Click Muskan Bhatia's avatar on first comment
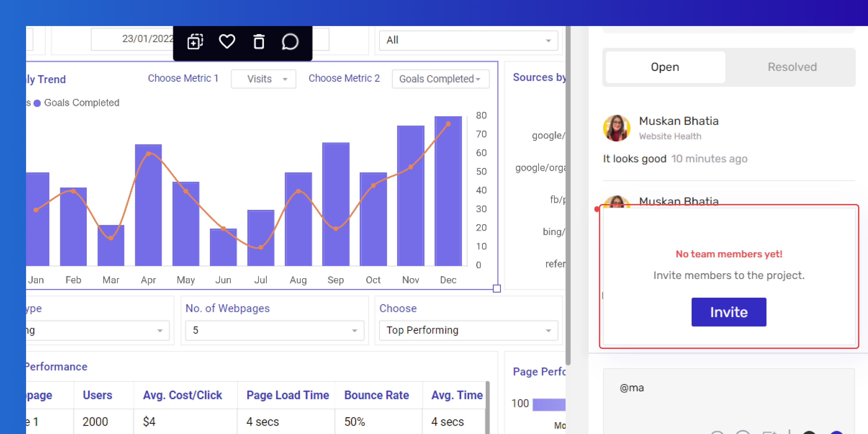The width and height of the screenshot is (868, 434). (617, 128)
